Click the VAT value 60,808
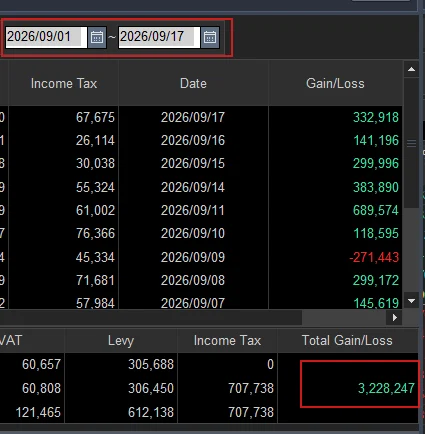This screenshot has height=434, width=425. tap(42, 388)
